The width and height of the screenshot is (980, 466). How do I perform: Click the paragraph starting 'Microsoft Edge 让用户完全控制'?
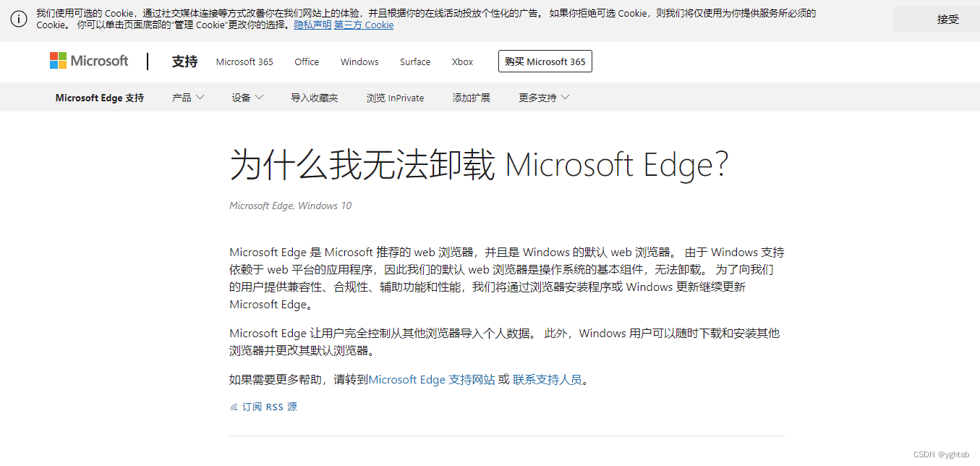[505, 342]
